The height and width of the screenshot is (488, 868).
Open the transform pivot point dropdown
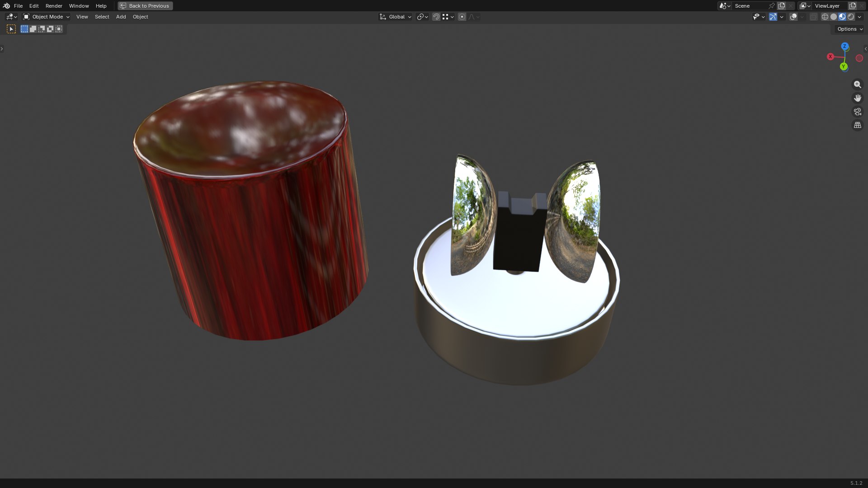tap(422, 17)
